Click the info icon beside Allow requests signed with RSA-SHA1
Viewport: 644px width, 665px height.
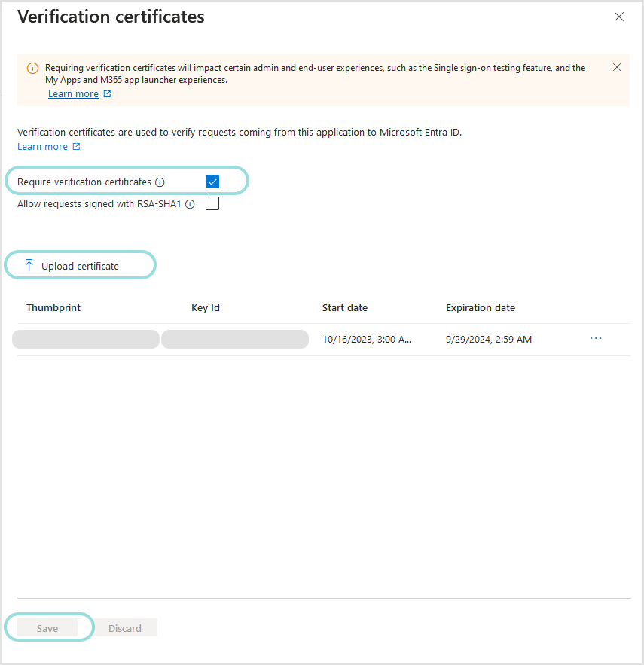pyautogui.click(x=189, y=203)
